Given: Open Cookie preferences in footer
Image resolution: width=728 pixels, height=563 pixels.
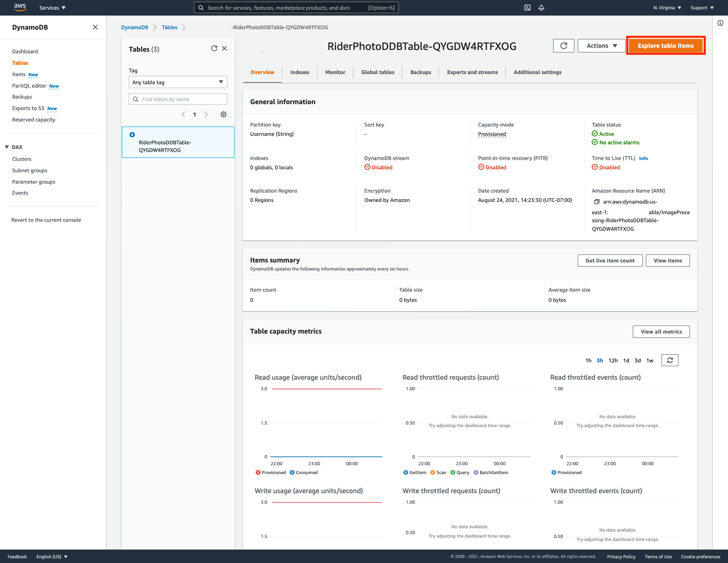Looking at the screenshot, I should [700, 557].
